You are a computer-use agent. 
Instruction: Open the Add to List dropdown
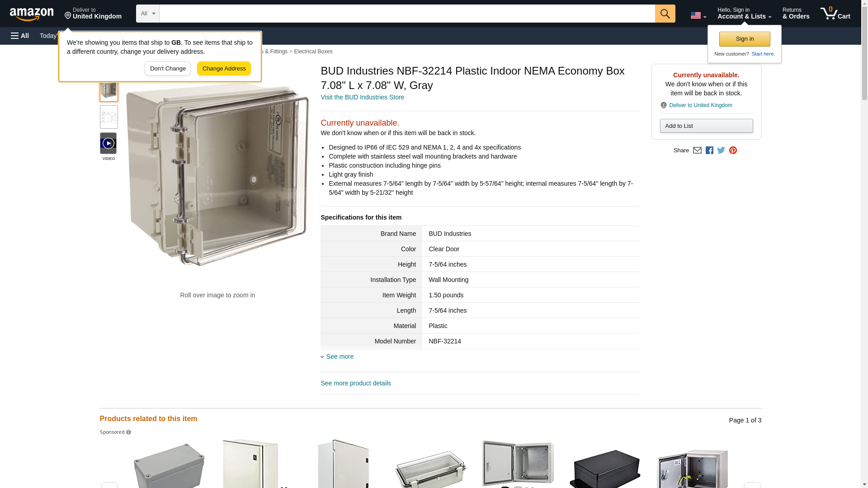706,126
